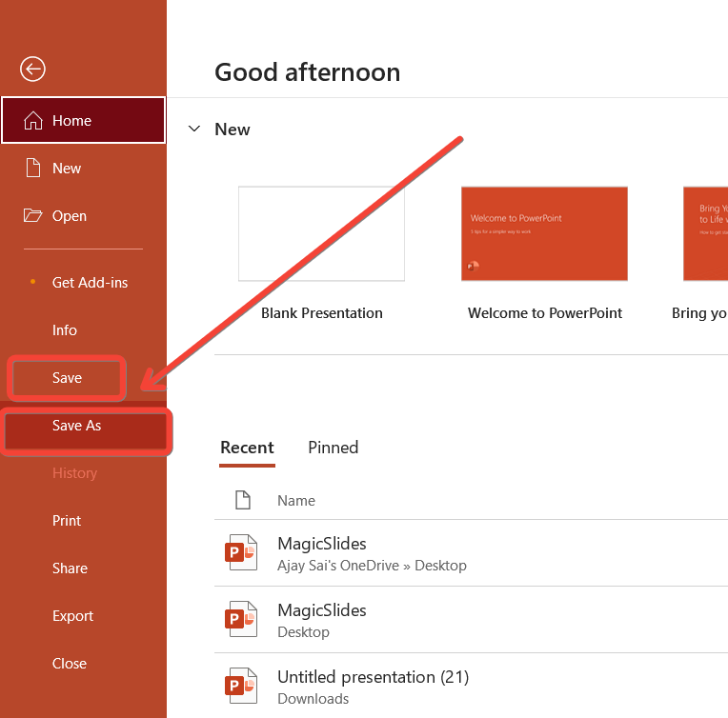Viewport: 728px width, 718px height.
Task: Switch to the Pinned tab
Action: point(334,448)
